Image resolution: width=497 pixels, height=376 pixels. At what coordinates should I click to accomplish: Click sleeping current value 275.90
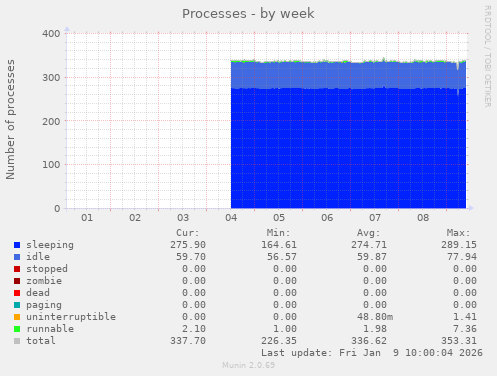[x=188, y=245]
